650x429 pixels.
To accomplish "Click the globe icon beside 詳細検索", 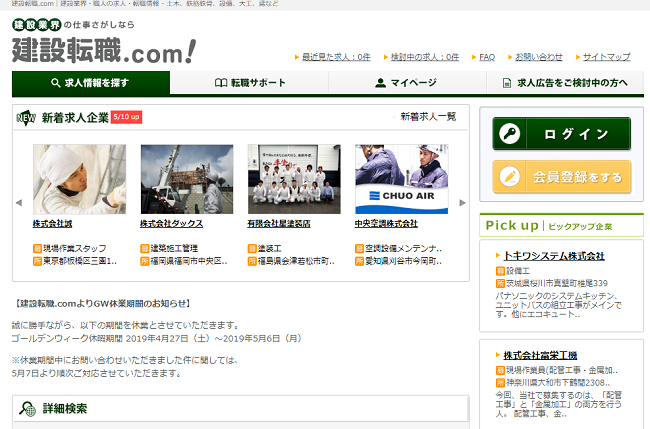I will click(x=27, y=408).
